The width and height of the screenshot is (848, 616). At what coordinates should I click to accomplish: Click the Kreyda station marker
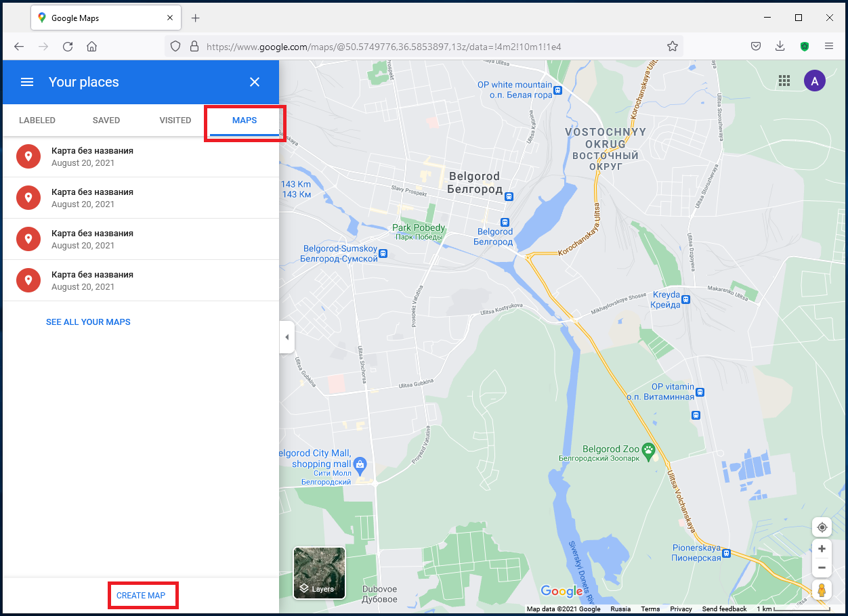point(686,299)
